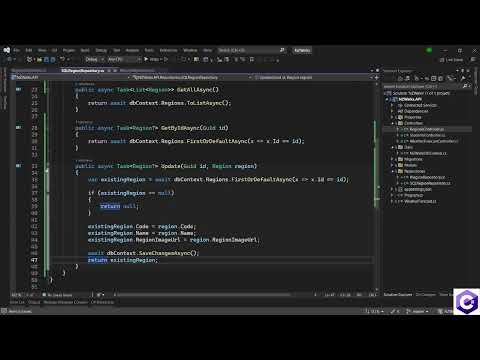Screen dimensions: 480x360
Task: Switch to Git Changes bottom tab
Action: click(x=426, y=295)
